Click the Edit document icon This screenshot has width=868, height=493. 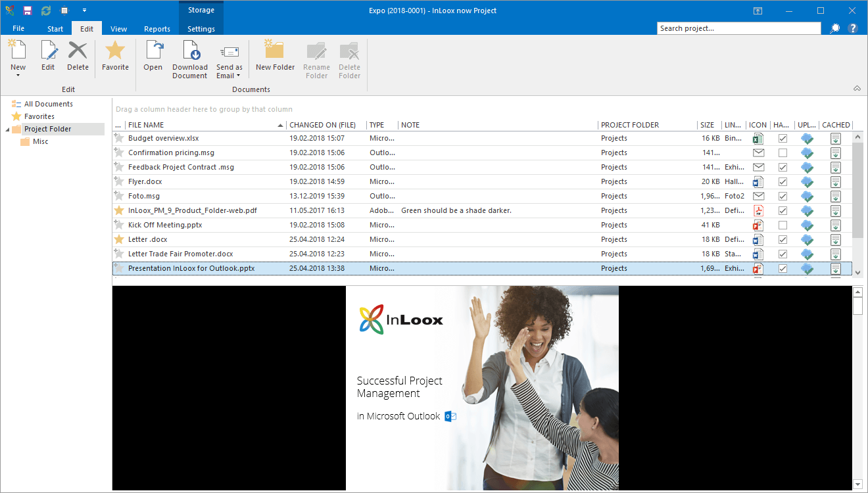[48, 50]
